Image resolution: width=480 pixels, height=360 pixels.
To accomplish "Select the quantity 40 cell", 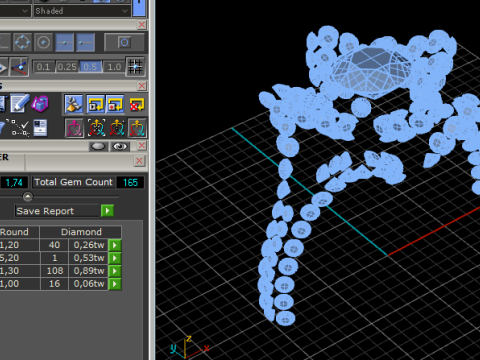I will (x=54, y=245).
